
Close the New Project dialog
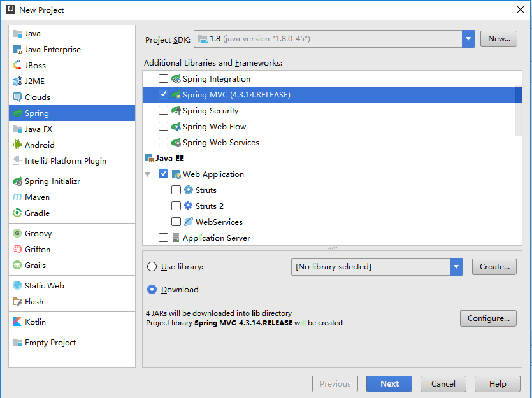521,10
